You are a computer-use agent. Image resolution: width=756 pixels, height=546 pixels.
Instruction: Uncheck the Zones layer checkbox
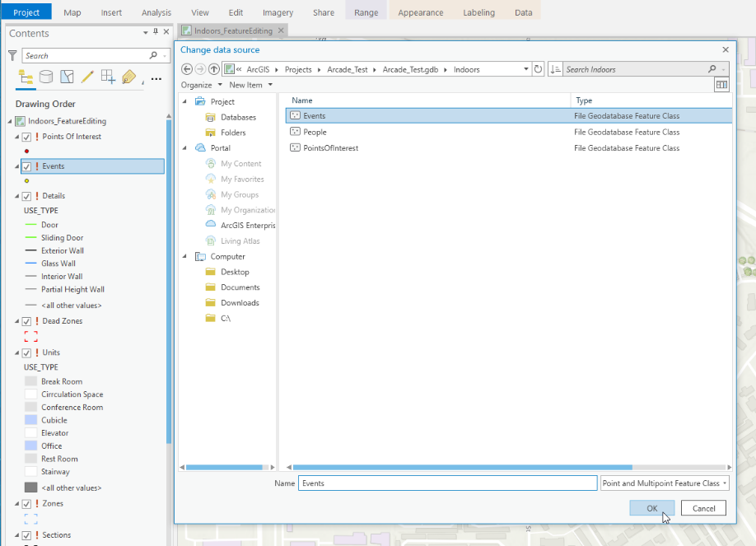(x=26, y=504)
